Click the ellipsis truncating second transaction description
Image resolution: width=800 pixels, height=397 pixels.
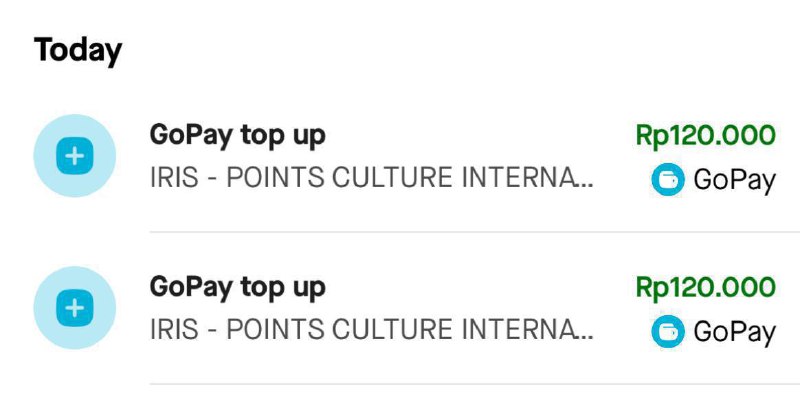tap(587, 338)
